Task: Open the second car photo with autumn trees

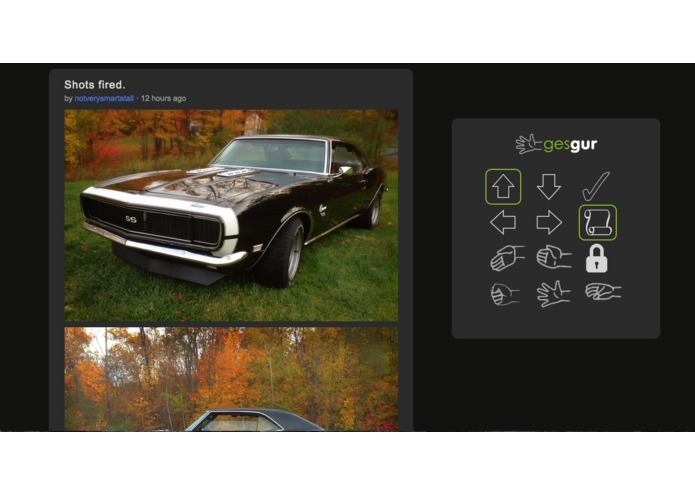Action: pyautogui.click(x=231, y=379)
